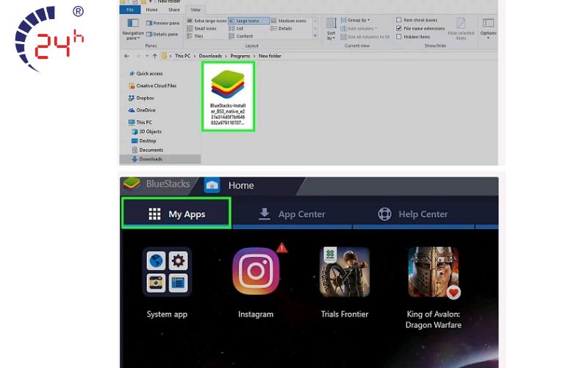Switch layout to Content view
Screen dimensions: 588x368
241,36
